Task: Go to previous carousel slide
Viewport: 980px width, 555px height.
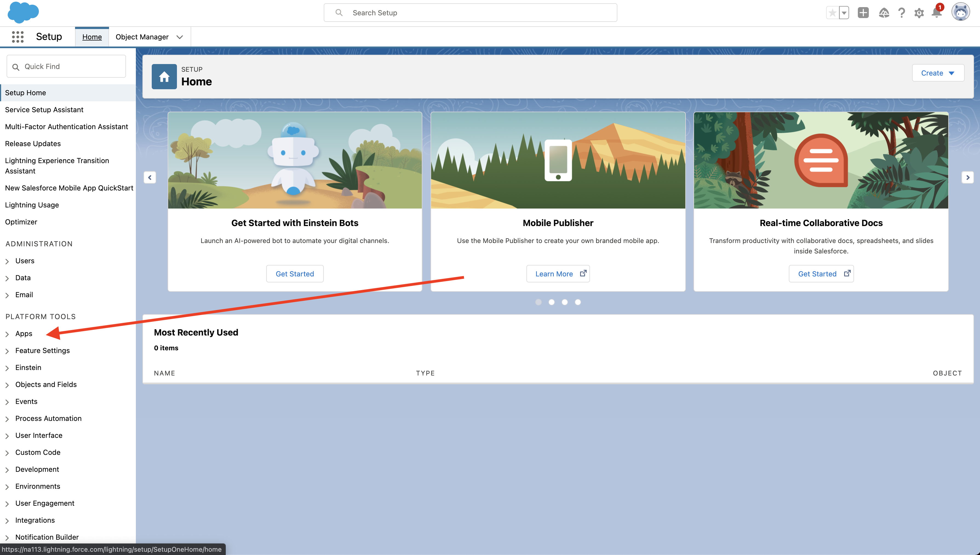Action: click(x=150, y=177)
